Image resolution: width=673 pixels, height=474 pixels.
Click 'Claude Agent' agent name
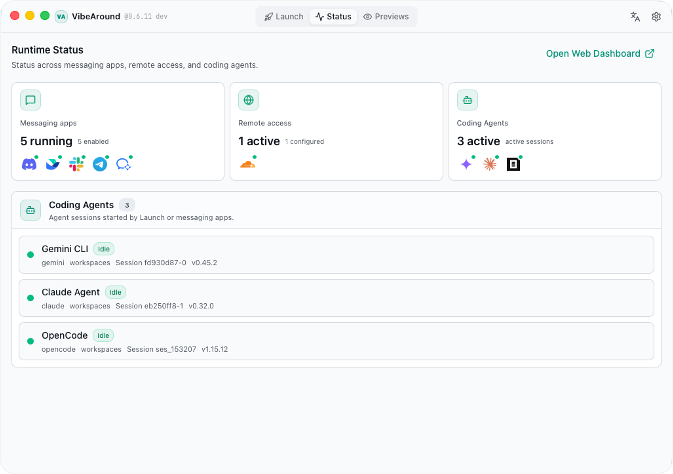70,292
